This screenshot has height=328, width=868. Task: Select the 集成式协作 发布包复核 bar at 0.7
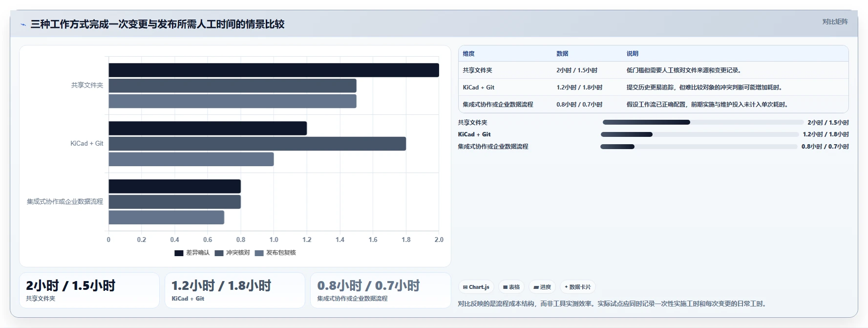(x=166, y=218)
